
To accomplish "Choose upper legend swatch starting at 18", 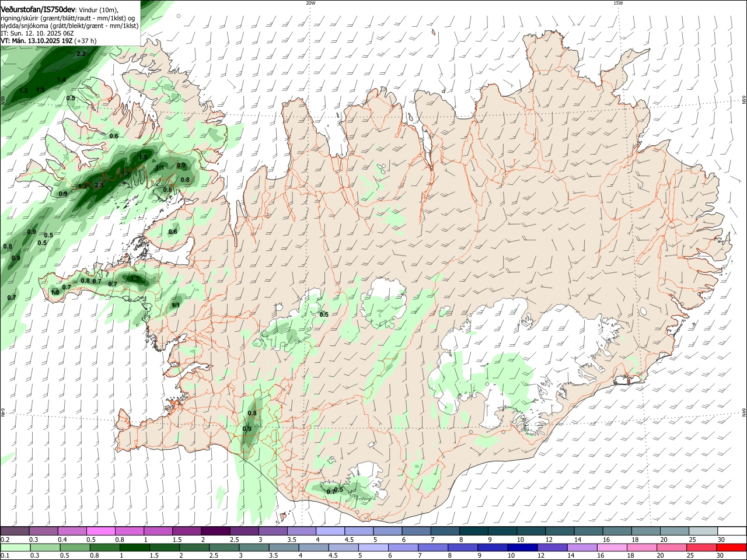I will (646, 531).
